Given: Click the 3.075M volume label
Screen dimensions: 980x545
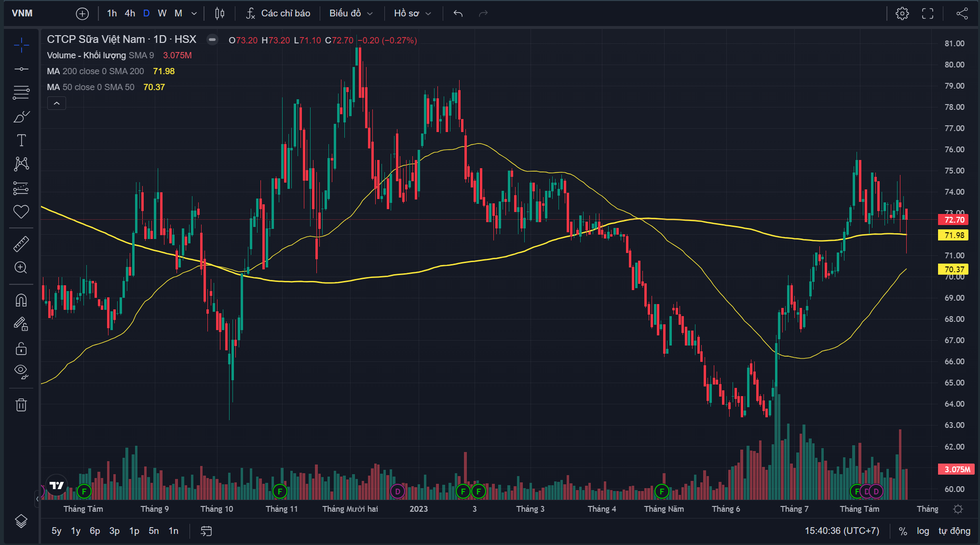Looking at the screenshot, I should click(x=956, y=469).
